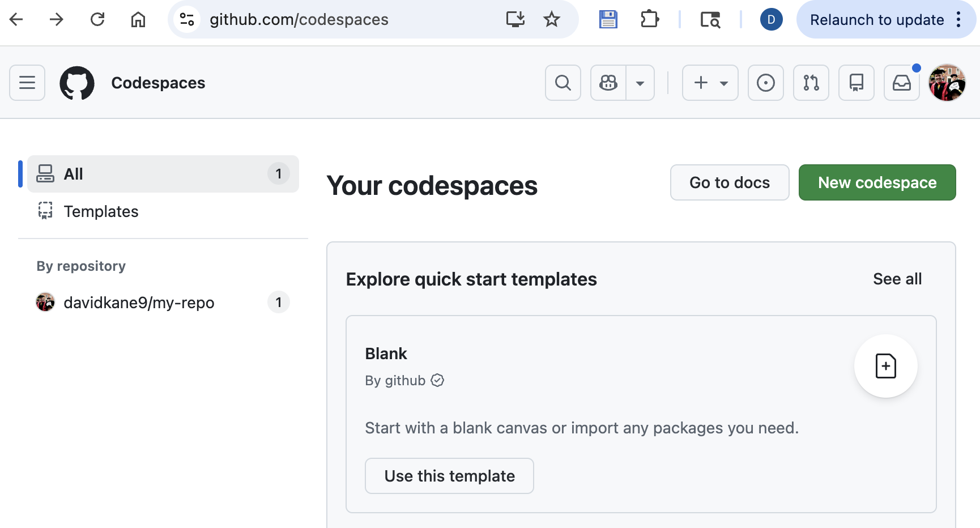Image resolution: width=980 pixels, height=528 pixels.
Task: Click the New codespace button
Action: point(877,182)
